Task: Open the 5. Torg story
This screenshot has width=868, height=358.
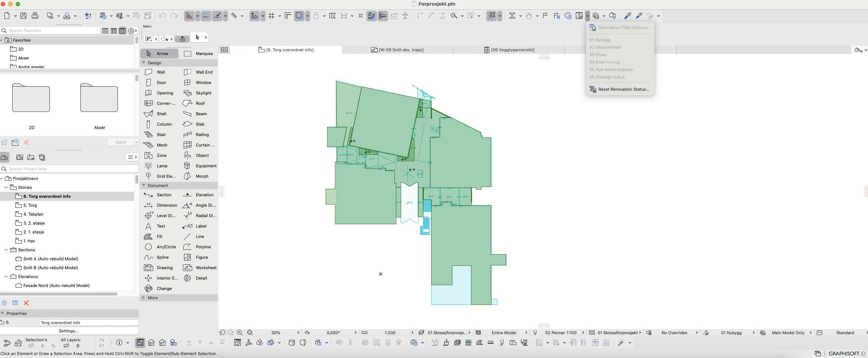Action: click(x=30, y=205)
